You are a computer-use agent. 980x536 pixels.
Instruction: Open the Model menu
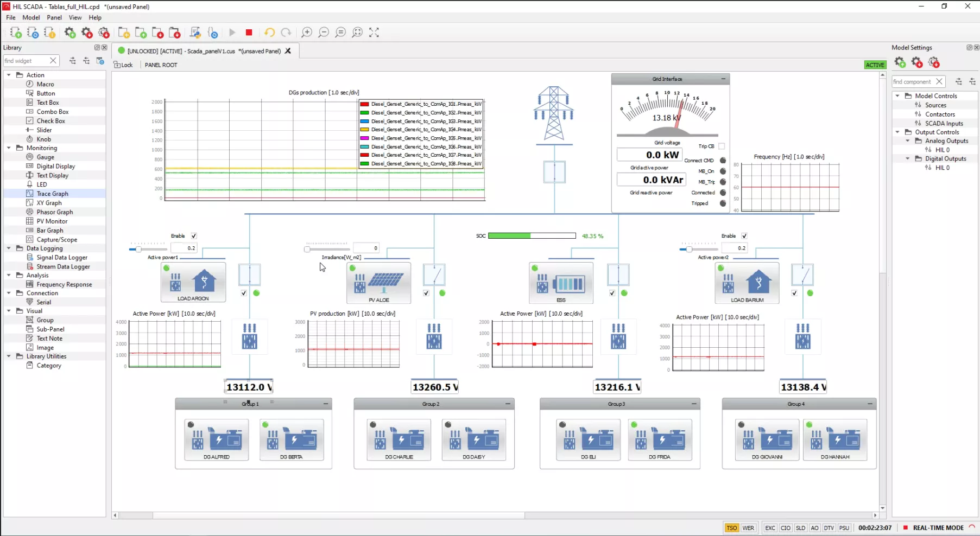tap(31, 17)
